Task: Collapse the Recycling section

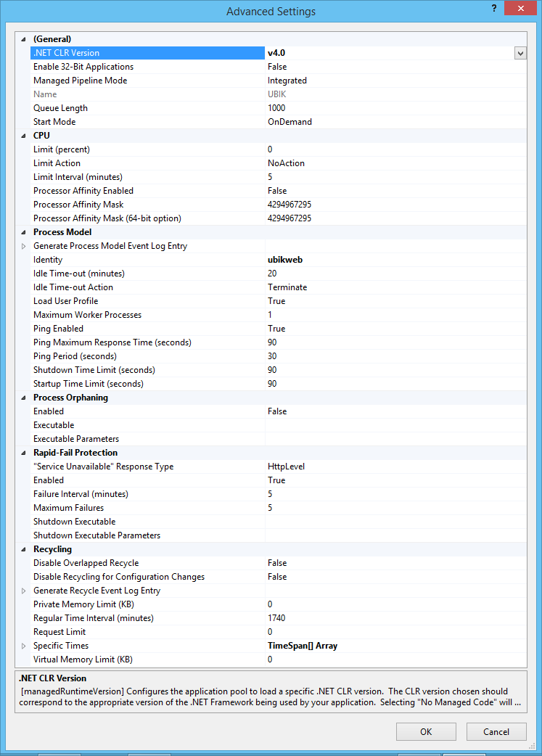Action: pos(23,549)
